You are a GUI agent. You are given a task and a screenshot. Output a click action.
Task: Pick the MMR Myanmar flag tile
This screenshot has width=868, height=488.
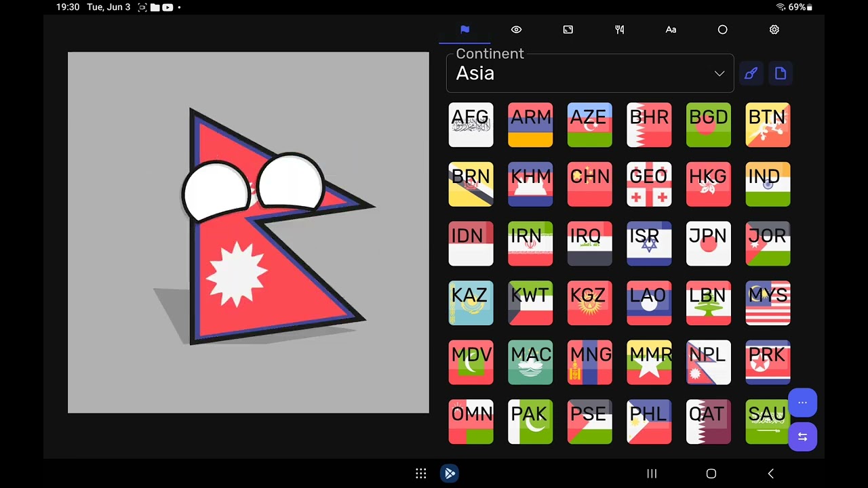tap(649, 363)
